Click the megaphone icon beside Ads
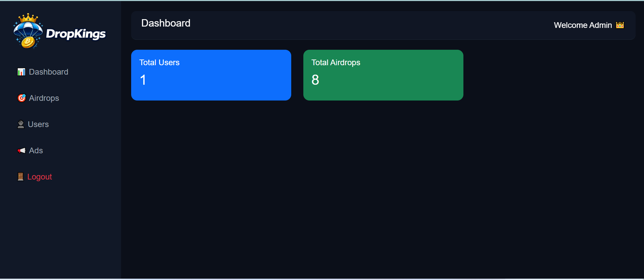644x280 pixels. [x=22, y=151]
